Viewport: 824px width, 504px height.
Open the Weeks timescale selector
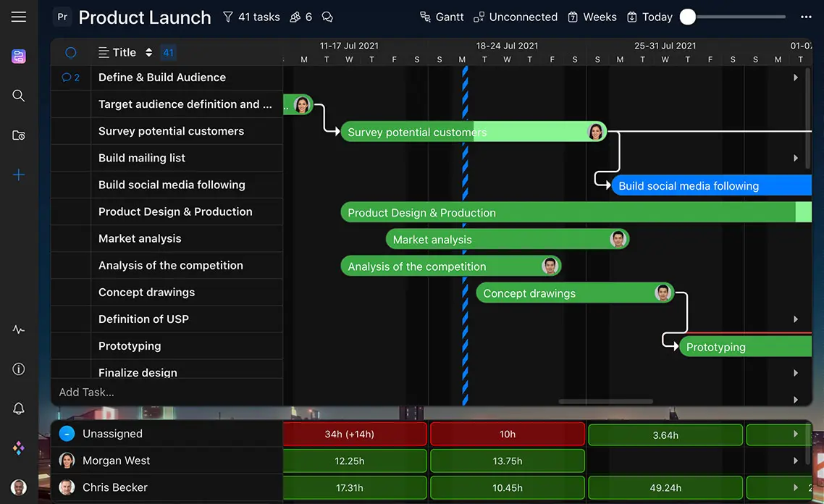592,17
